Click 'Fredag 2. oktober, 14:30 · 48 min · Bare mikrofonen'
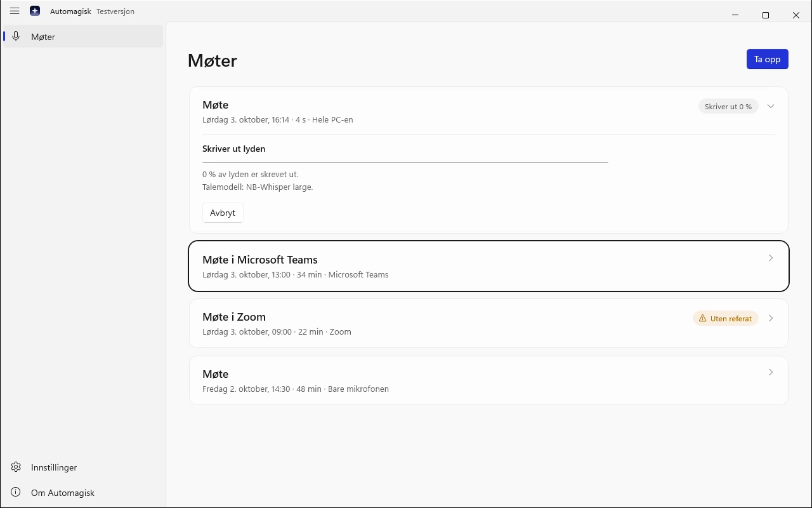Screen dimensions: 812x508 296,389
